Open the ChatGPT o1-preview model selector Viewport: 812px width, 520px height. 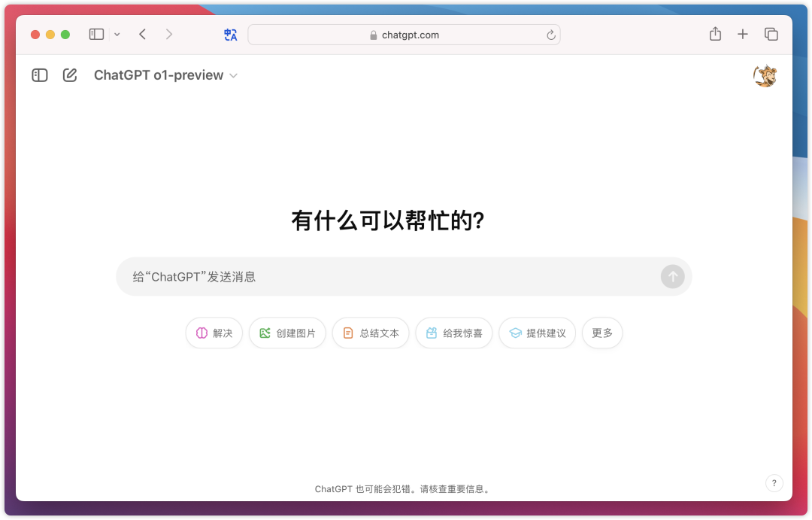165,75
